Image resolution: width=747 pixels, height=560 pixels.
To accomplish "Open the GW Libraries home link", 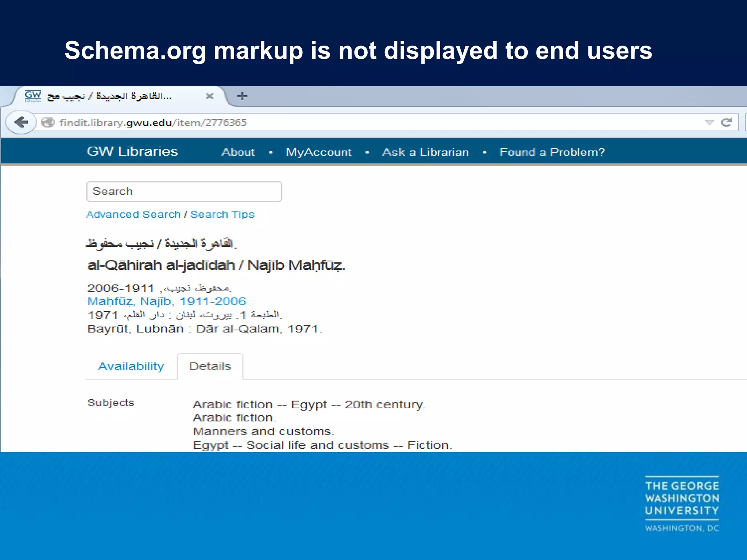I will pos(132,151).
